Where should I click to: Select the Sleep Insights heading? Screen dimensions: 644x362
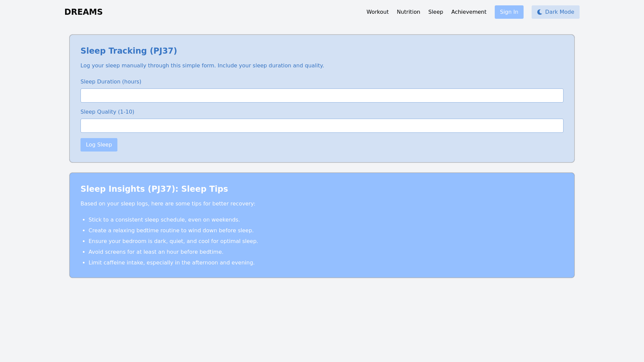pyautogui.click(x=154, y=189)
